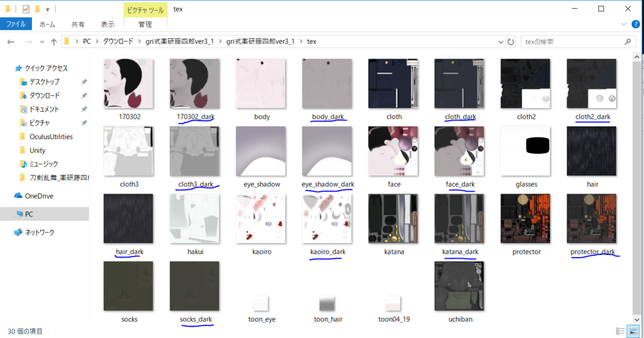The image size is (644, 338).
Task: Expand the chevron after PC in breadcrumb
Action: pos(97,41)
